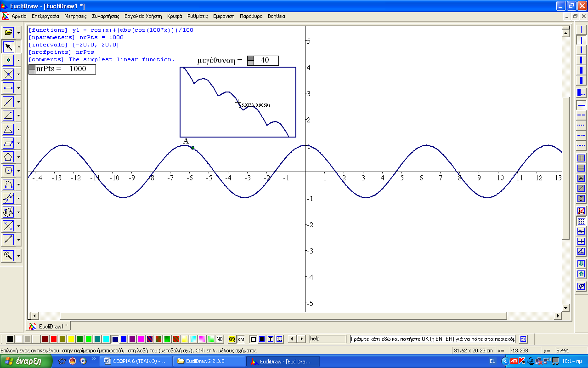588x368 pixels.
Task: Toggle the minus sign icon in right toolbar
Action: [581, 168]
